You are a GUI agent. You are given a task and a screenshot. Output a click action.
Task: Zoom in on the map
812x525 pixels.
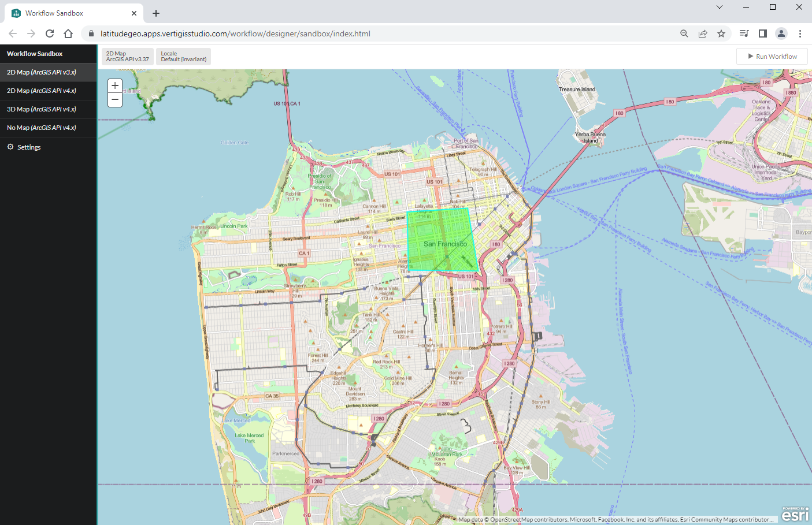point(115,86)
